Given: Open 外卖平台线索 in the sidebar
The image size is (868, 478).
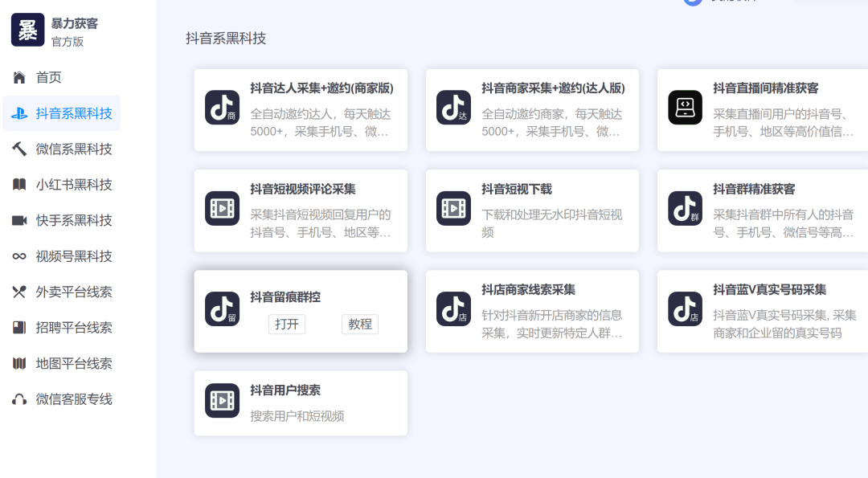Looking at the screenshot, I should (73, 292).
